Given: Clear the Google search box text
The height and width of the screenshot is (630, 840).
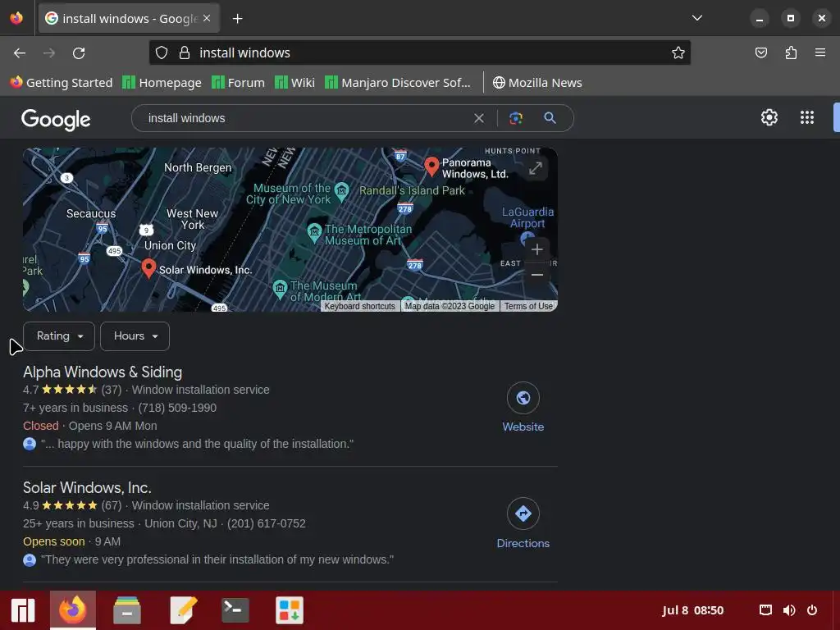Looking at the screenshot, I should tap(479, 118).
